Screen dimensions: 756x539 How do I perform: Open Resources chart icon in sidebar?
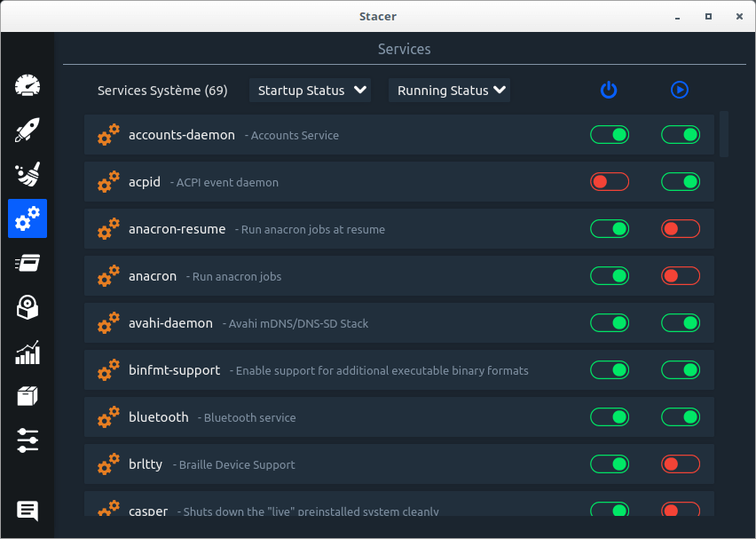(x=28, y=352)
